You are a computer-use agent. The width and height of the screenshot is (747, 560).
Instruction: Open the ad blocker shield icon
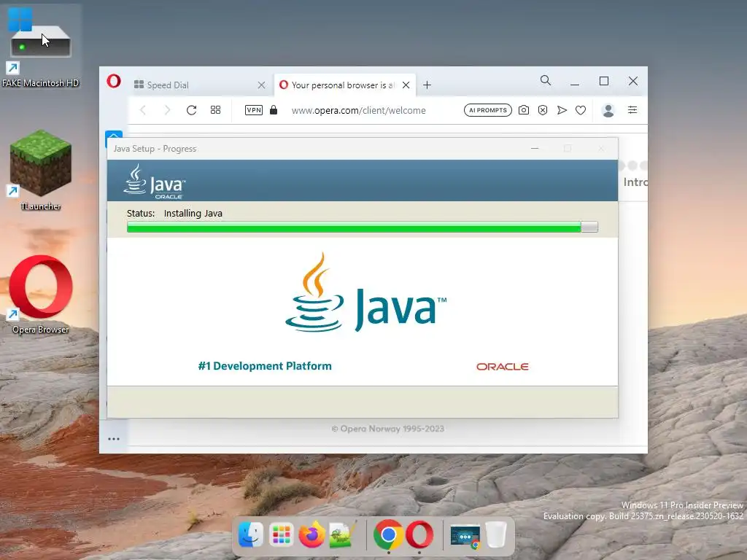pos(543,110)
